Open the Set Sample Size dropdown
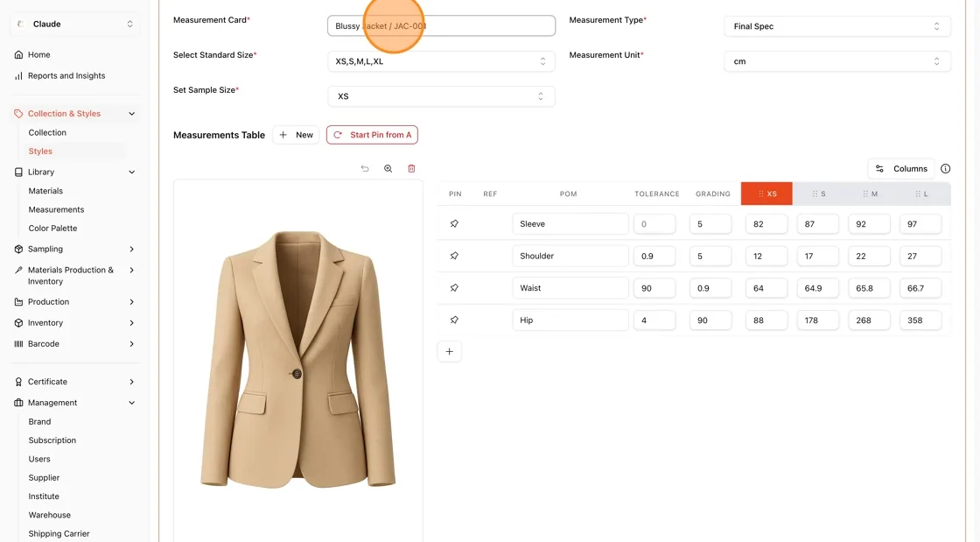The height and width of the screenshot is (542, 980). pos(441,96)
